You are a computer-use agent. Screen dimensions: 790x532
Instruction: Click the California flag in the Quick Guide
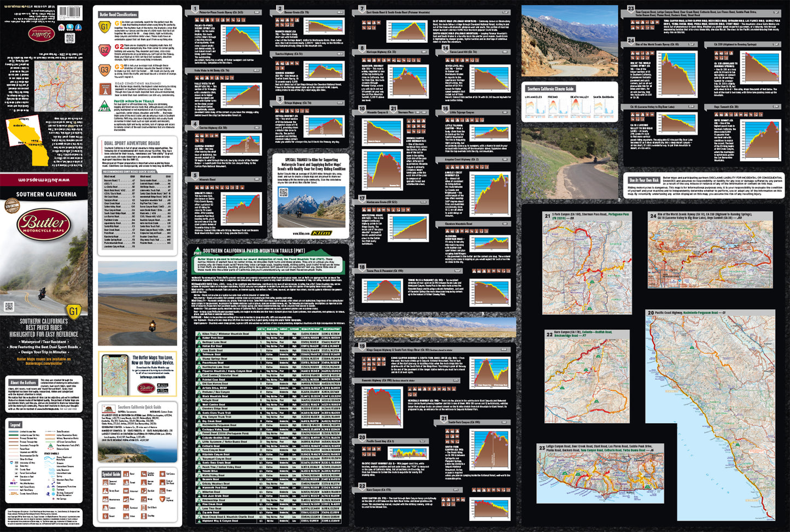pos(108,408)
